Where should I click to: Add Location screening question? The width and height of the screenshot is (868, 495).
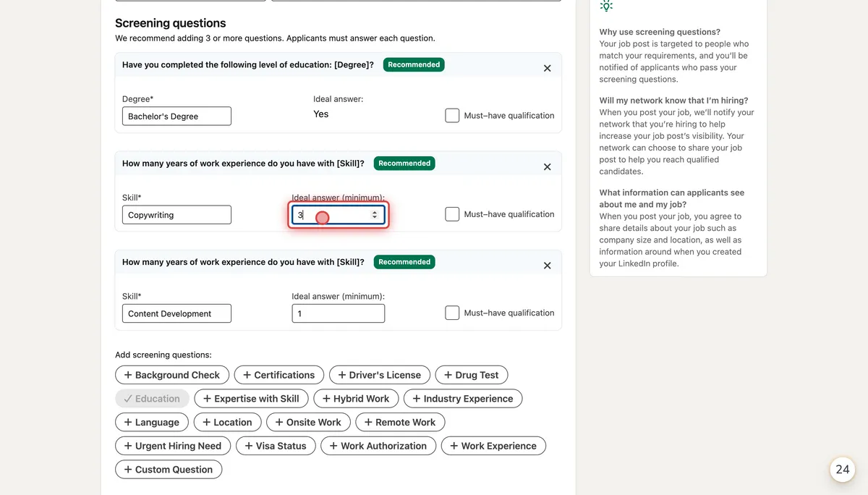point(227,422)
